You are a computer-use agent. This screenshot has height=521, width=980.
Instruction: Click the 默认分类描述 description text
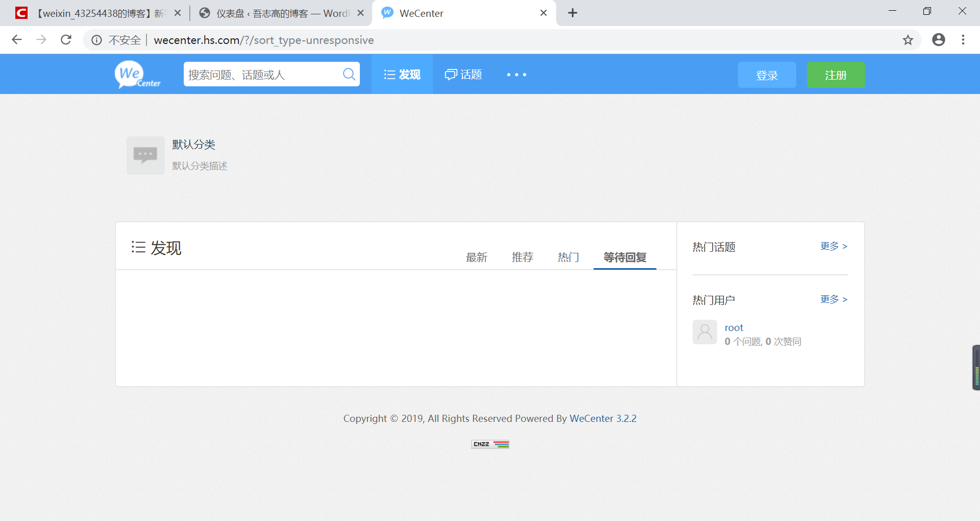tap(200, 166)
